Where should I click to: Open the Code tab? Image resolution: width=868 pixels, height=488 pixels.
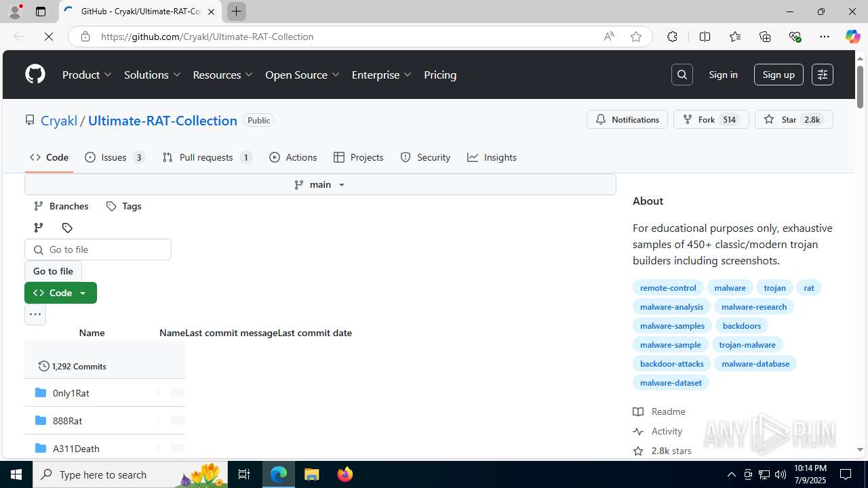[49, 157]
